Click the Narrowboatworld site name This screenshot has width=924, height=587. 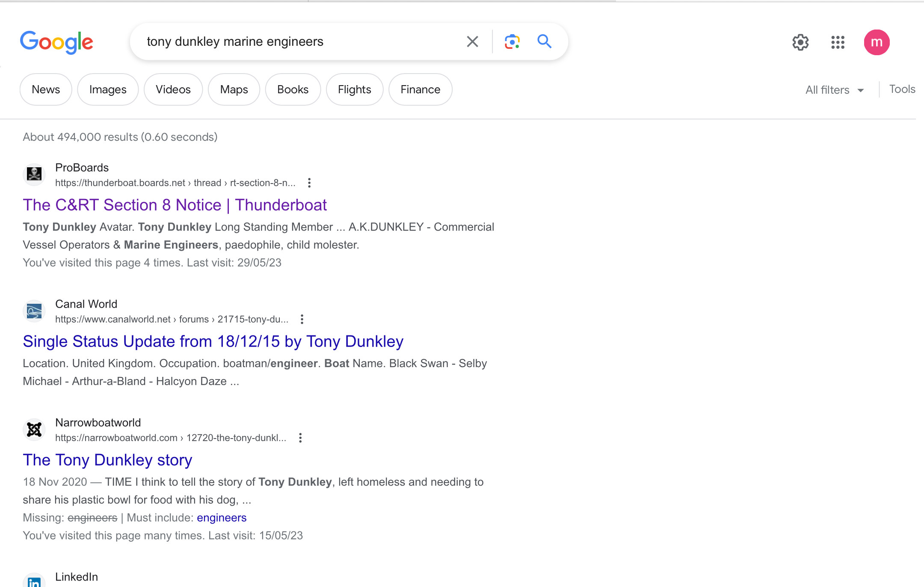(98, 422)
